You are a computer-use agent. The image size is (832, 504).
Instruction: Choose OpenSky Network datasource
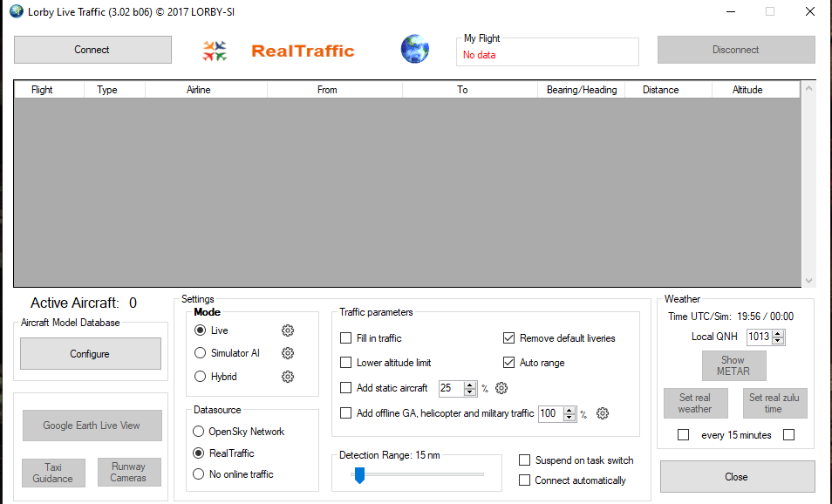coord(199,432)
